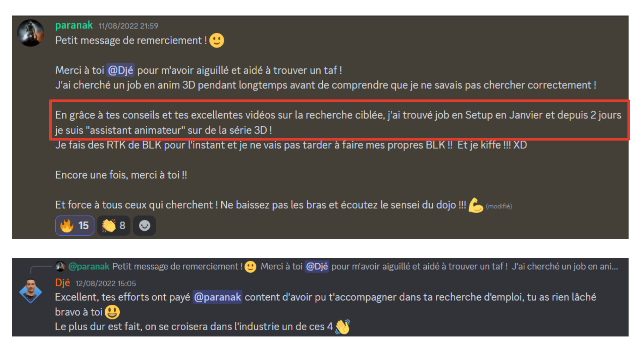Click the flexed biceps emoji
The image size is (644, 362).
pyautogui.click(x=476, y=205)
